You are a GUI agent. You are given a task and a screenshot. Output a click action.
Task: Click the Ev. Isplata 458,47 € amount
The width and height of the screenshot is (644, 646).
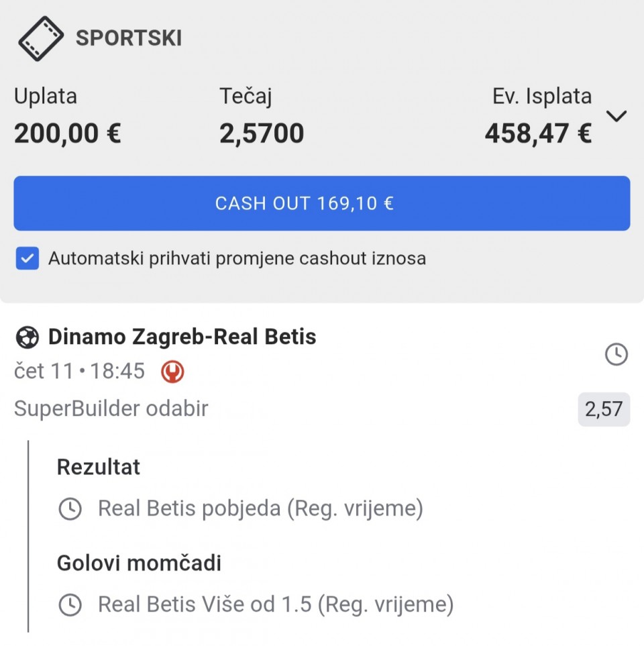pyautogui.click(x=538, y=133)
